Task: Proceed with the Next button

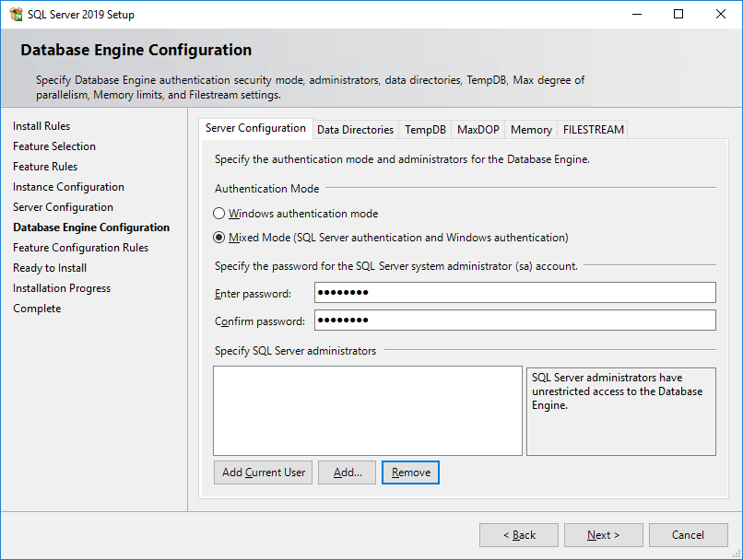Action: [x=604, y=535]
